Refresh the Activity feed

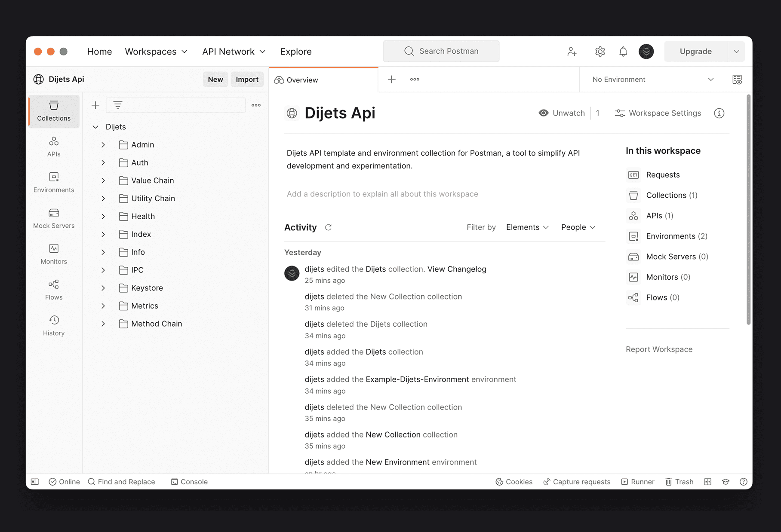328,227
